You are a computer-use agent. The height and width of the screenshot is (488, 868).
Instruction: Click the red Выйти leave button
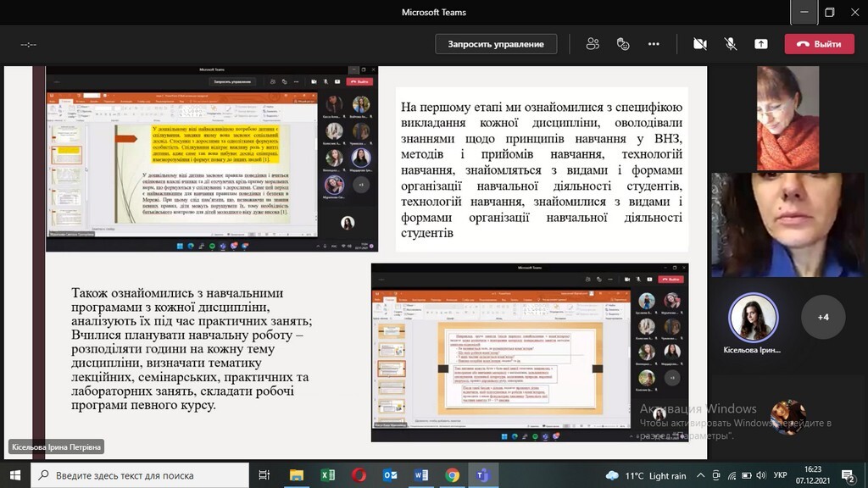(819, 44)
